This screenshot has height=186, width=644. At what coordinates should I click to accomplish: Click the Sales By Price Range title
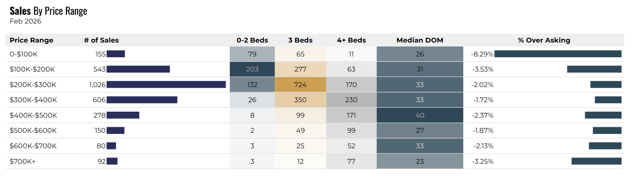pos(48,11)
